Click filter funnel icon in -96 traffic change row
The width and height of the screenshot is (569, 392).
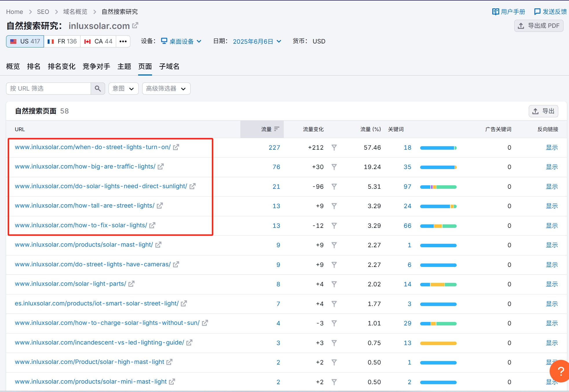[334, 187]
